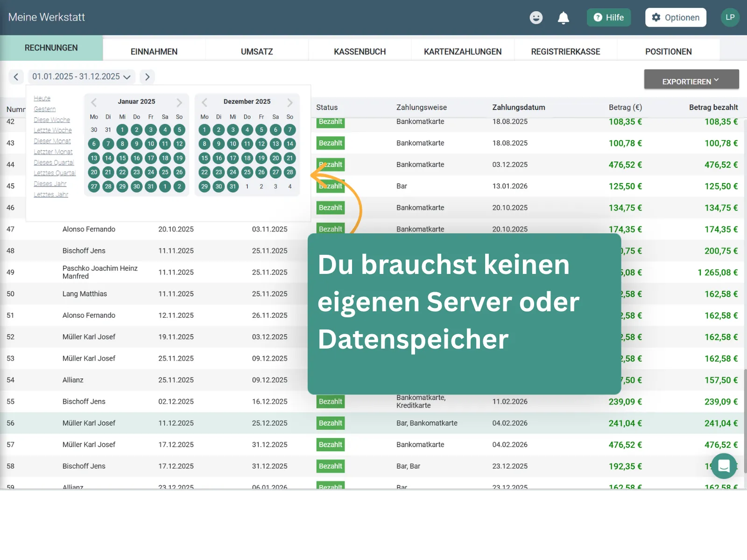Choose the Letzte Woche preset

53,130
